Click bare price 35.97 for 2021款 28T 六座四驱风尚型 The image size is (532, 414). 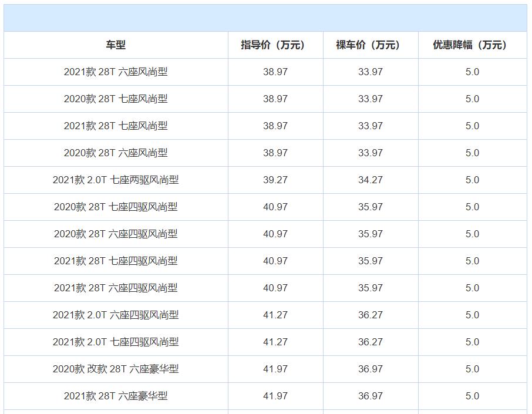(371, 288)
